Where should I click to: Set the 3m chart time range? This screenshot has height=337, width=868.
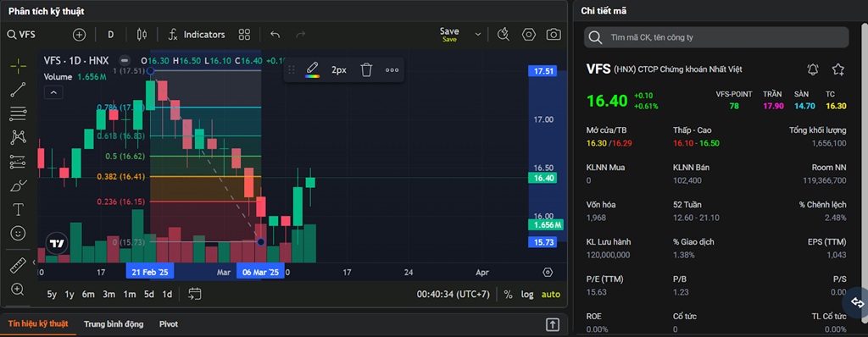pos(108,295)
